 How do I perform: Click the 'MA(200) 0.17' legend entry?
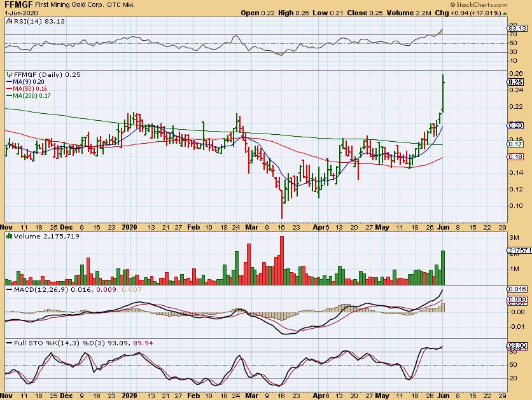click(32, 96)
